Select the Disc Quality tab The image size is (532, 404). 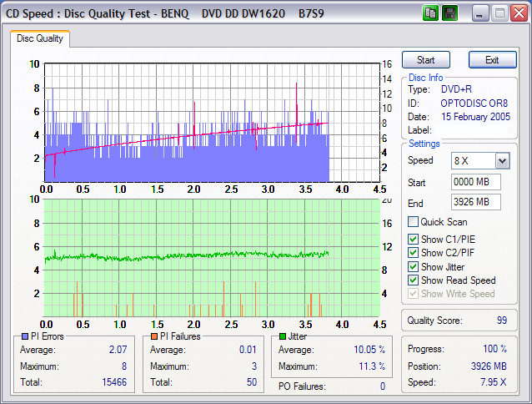coord(40,38)
